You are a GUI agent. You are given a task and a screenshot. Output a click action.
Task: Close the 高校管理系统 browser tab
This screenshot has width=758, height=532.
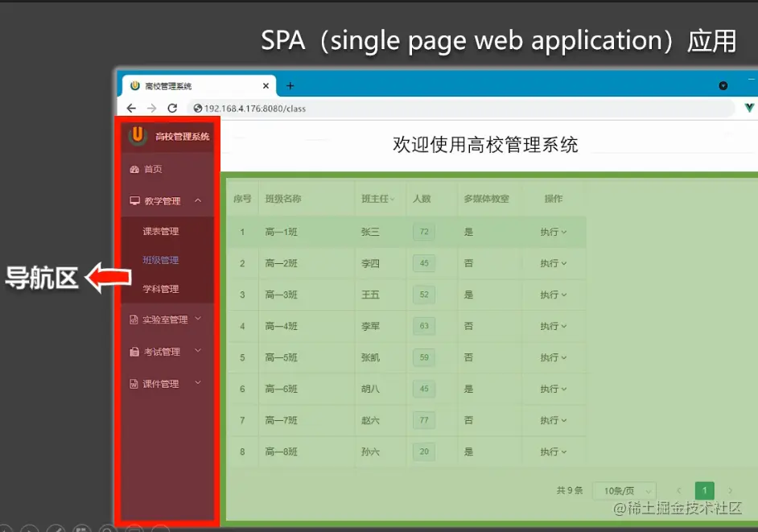266,85
